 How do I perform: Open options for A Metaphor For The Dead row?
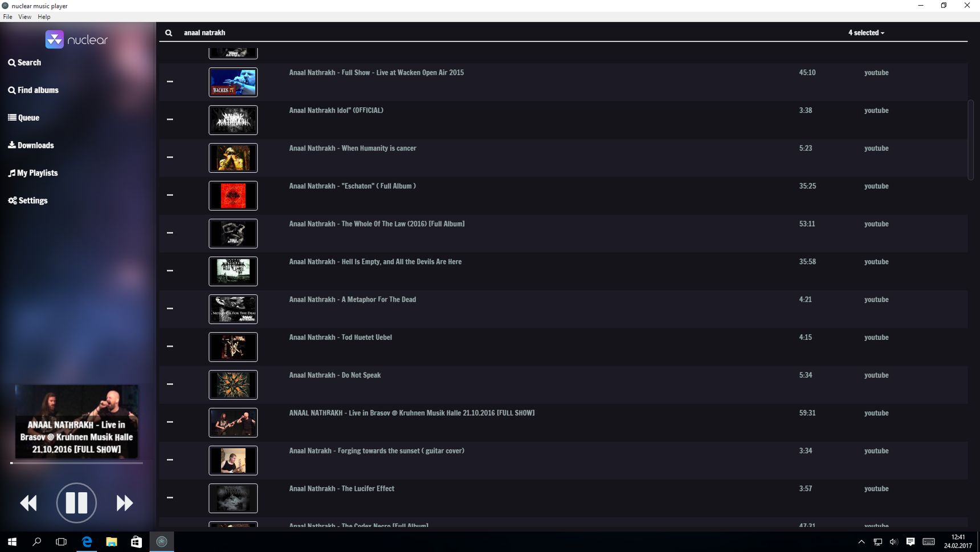(170, 309)
